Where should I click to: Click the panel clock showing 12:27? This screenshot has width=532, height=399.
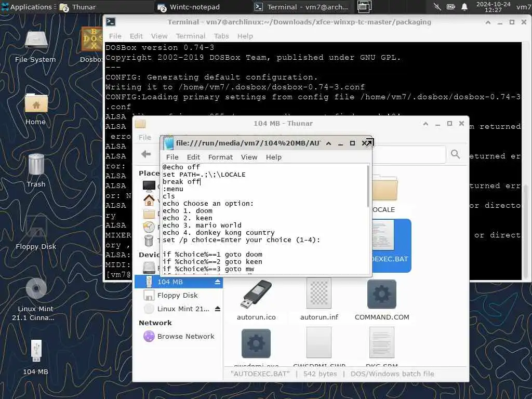click(x=493, y=7)
